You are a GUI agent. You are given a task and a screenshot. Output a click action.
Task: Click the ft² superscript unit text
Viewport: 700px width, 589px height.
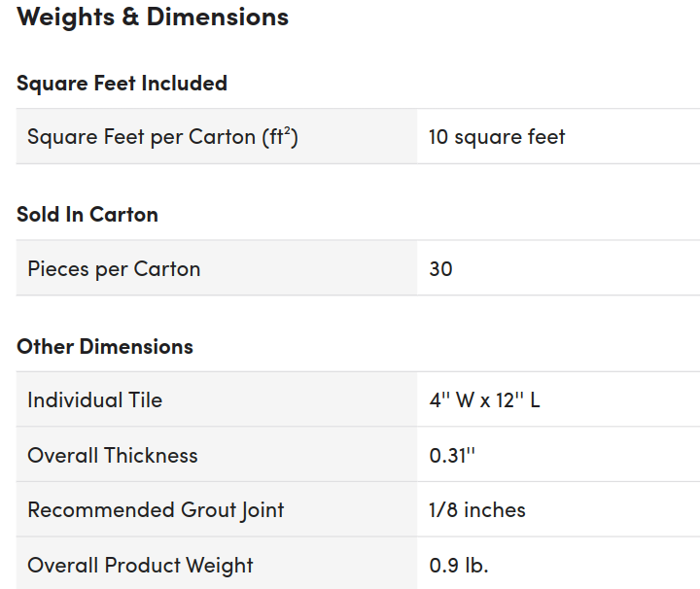click(x=284, y=135)
